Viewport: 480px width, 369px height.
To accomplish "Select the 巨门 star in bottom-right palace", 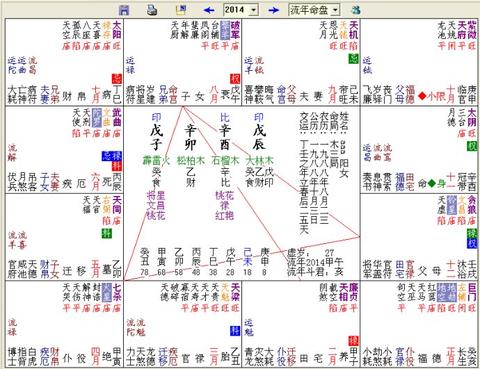I will click(x=472, y=292).
